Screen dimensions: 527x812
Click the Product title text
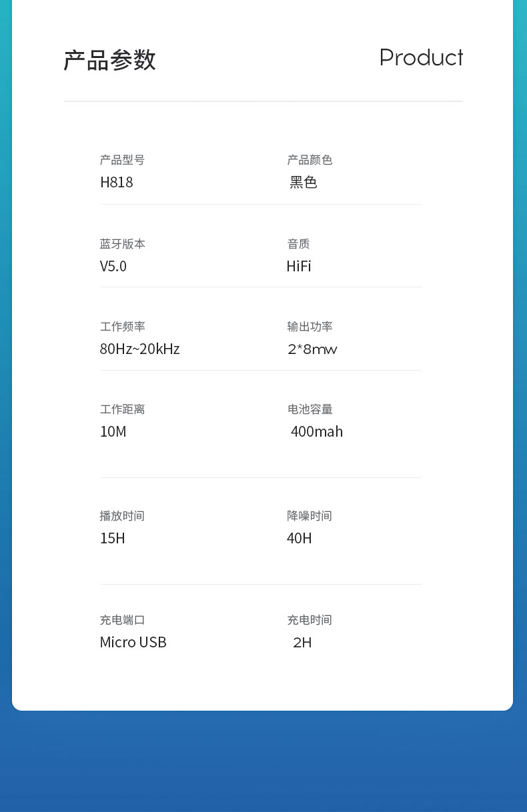tap(421, 58)
